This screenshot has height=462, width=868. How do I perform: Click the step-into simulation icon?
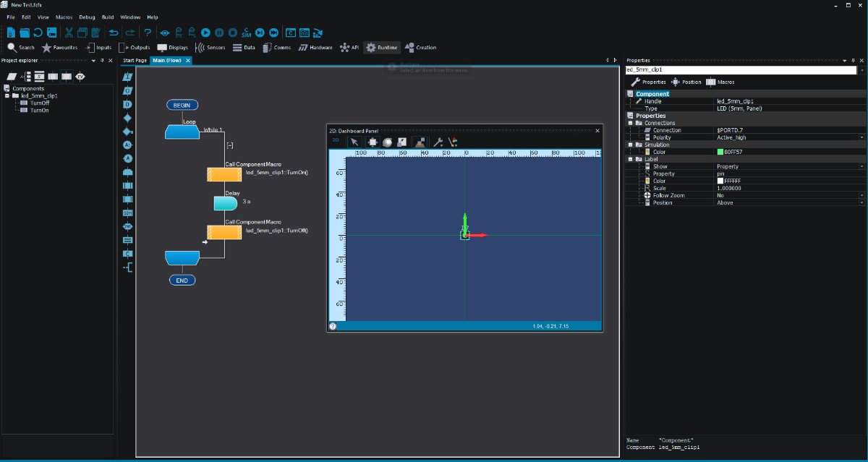(x=260, y=33)
